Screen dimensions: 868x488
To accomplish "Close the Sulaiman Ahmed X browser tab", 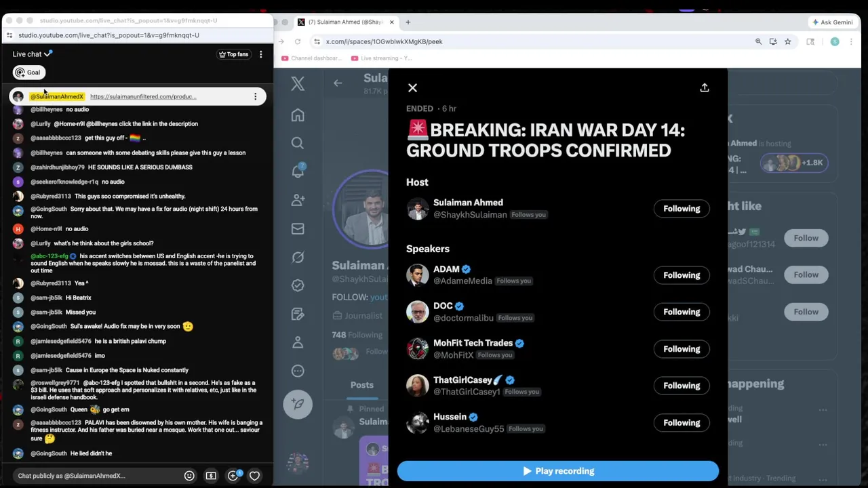I will 391,22.
